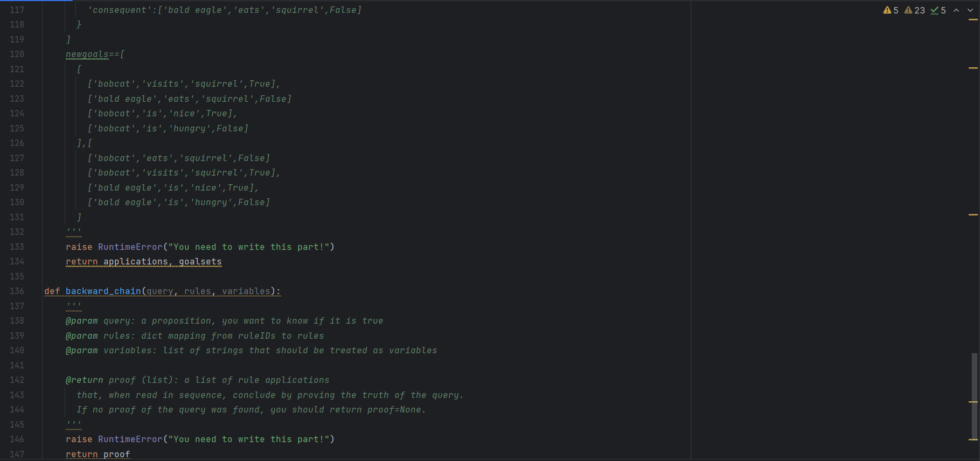Jump to next problem using the down chevron
The width and height of the screenshot is (980, 461).
click(x=970, y=10)
